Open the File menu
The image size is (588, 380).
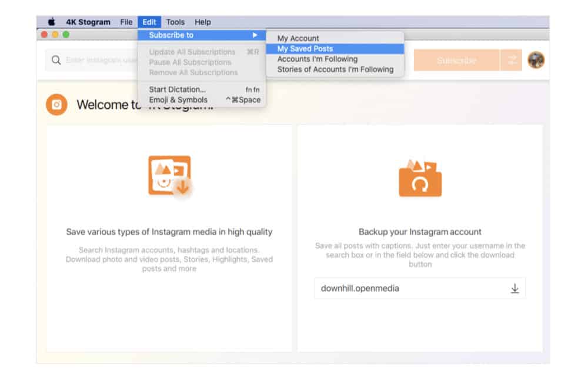click(126, 22)
